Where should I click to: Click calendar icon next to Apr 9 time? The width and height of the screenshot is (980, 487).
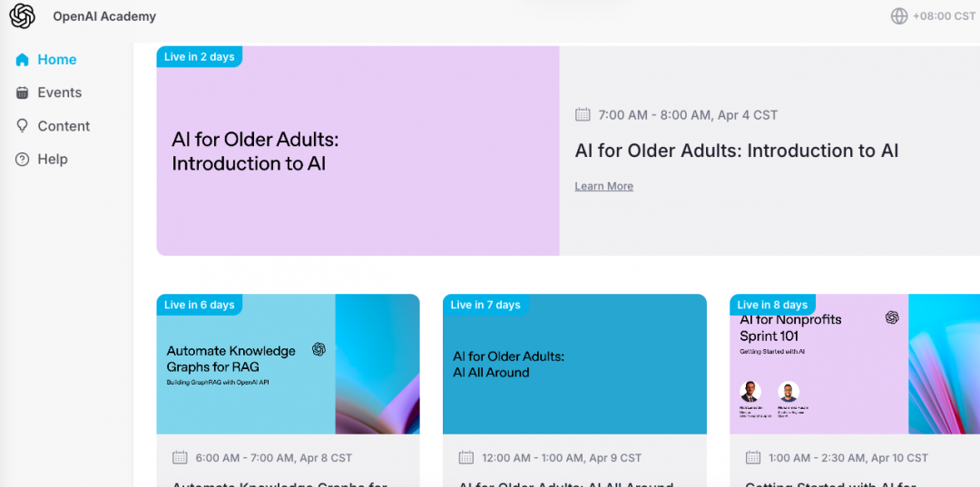(x=466, y=458)
